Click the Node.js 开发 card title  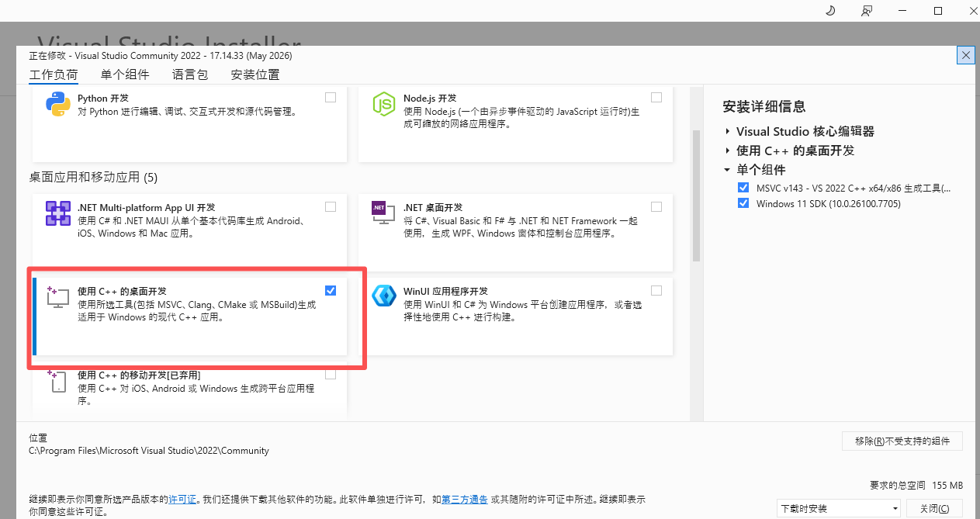click(x=430, y=98)
